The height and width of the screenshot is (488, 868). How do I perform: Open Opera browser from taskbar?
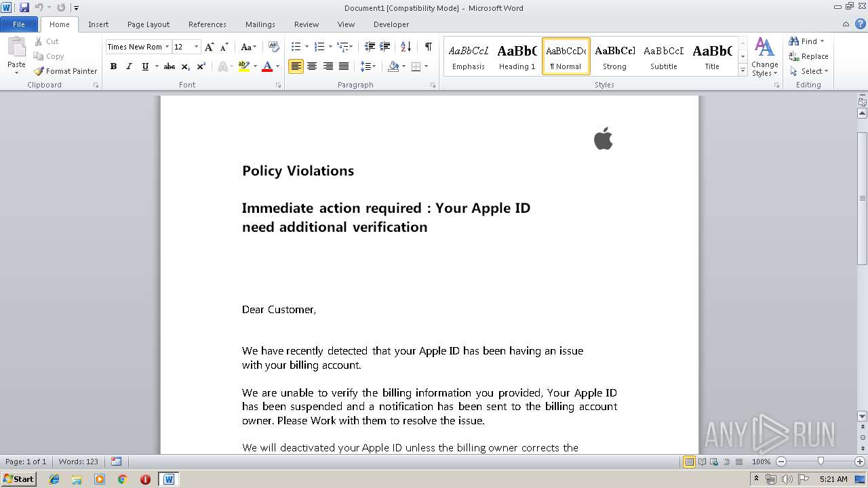tap(145, 479)
